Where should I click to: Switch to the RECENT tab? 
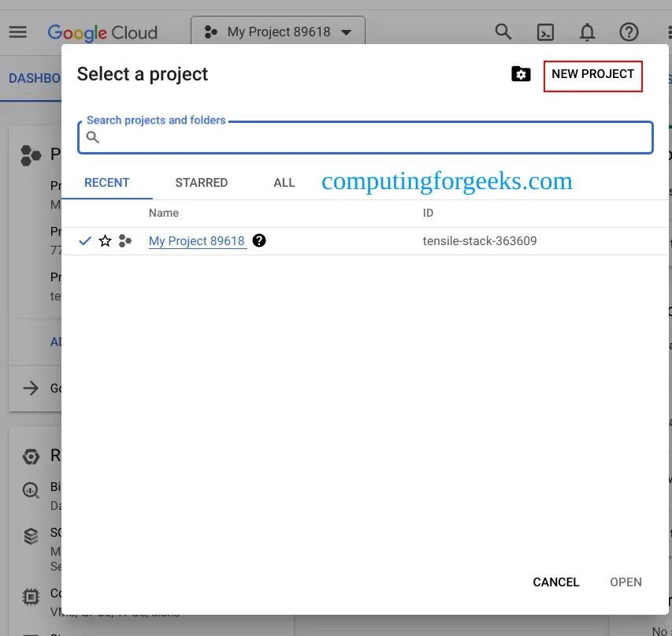pos(106,183)
